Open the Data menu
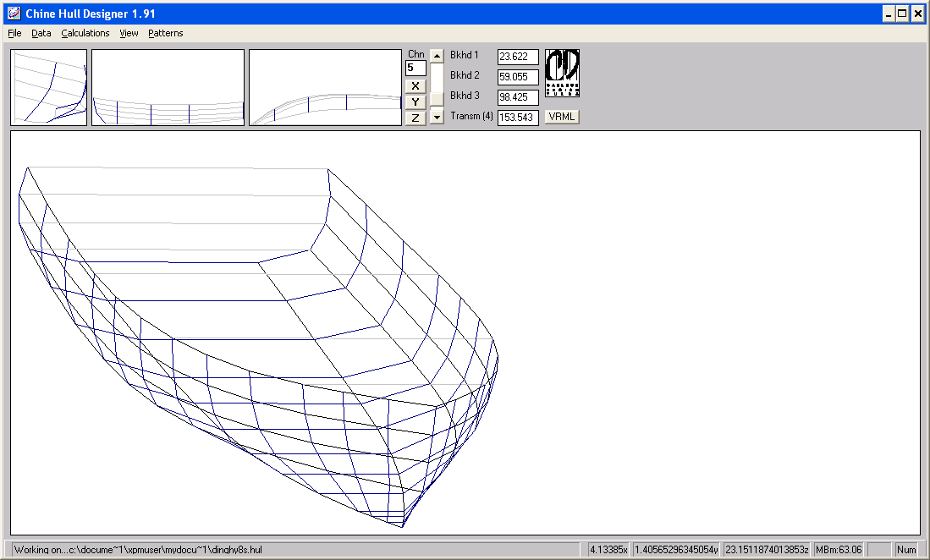 (41, 33)
